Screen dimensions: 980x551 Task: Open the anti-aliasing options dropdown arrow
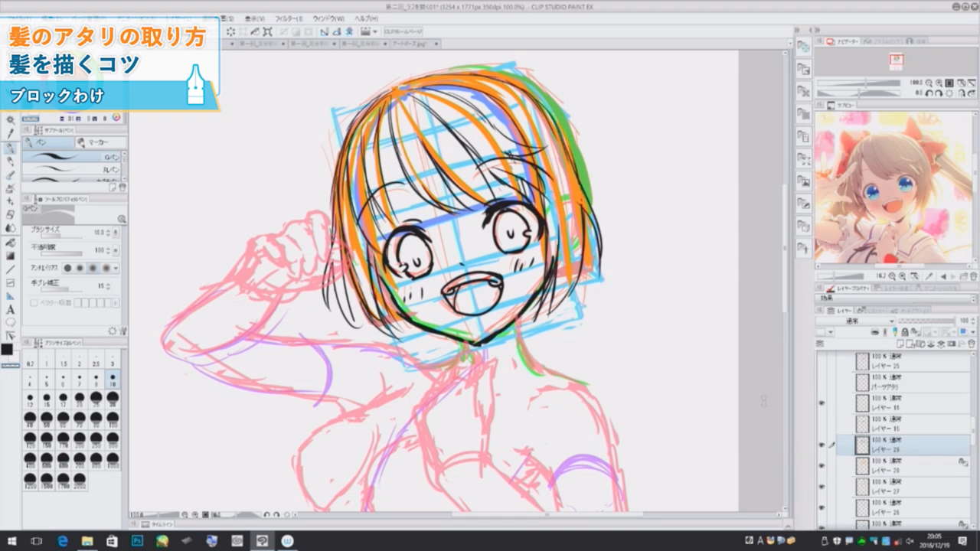tap(116, 268)
